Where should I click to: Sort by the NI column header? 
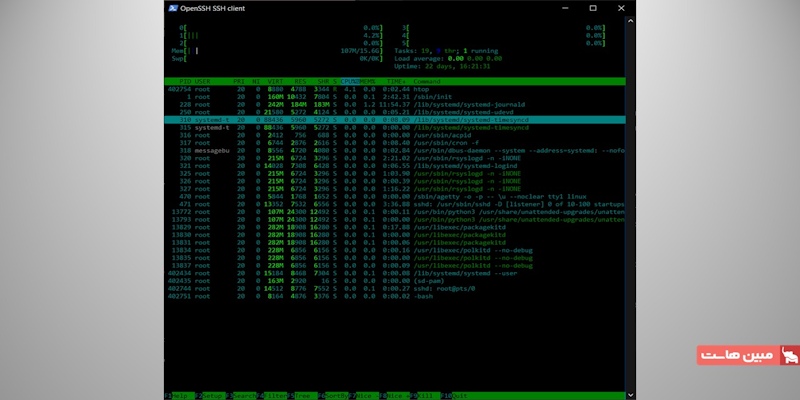tap(256, 82)
